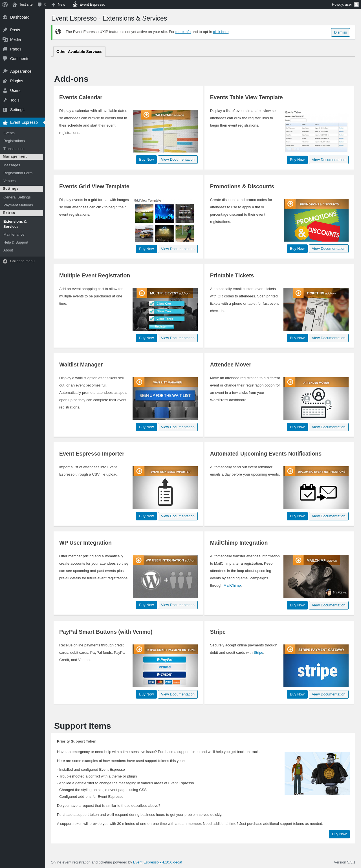
Task: Click the Tools wrench icon
Action: coord(5,100)
